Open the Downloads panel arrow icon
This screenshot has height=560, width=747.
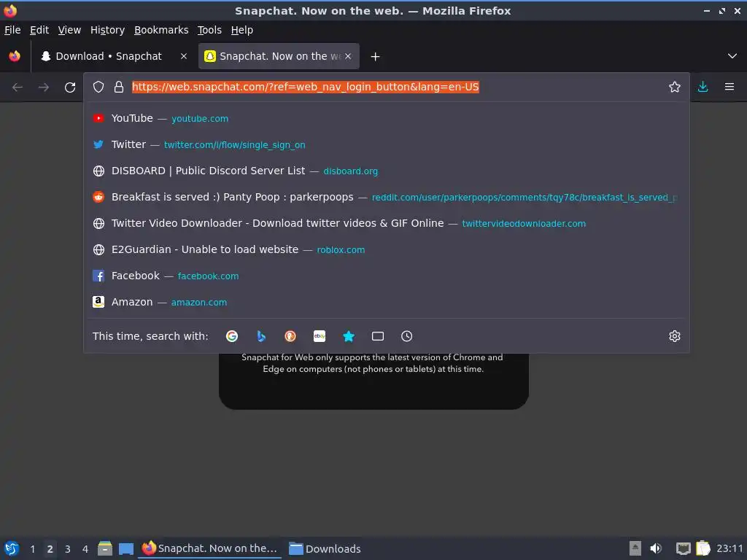pyautogui.click(x=703, y=87)
